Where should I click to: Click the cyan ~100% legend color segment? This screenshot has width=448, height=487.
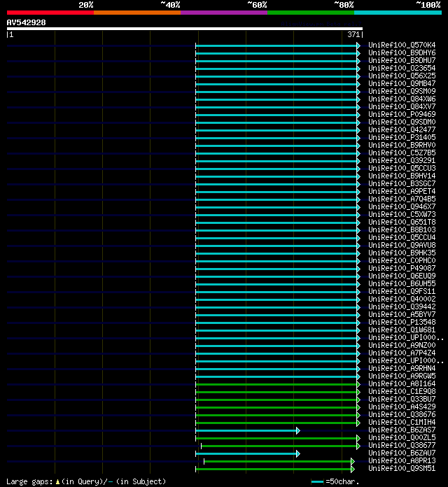(398, 13)
